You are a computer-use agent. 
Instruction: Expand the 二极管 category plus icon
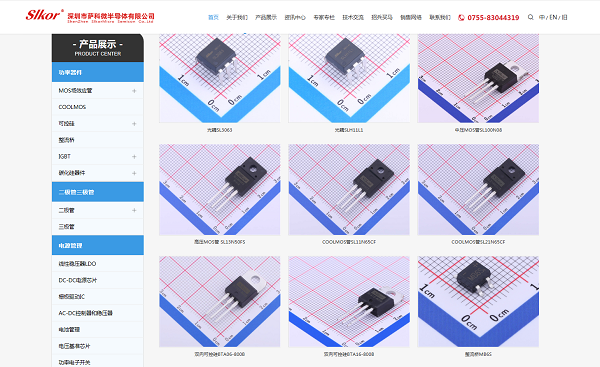[134, 210]
